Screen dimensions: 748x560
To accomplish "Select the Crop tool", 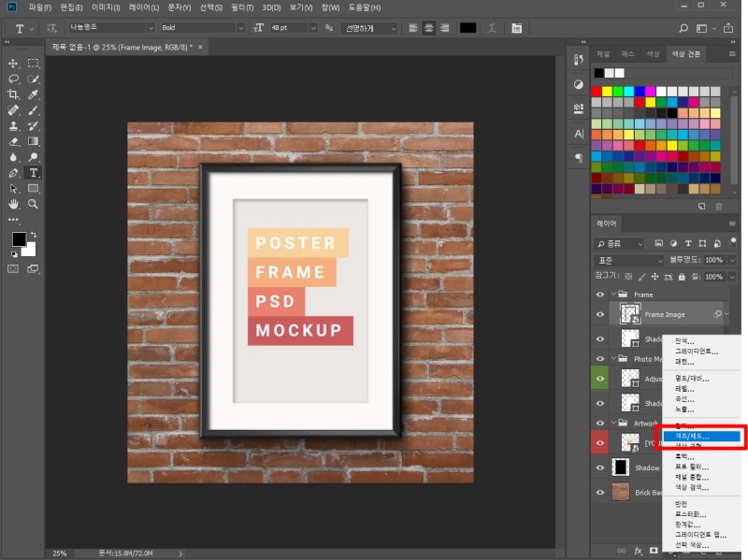I will click(13, 94).
